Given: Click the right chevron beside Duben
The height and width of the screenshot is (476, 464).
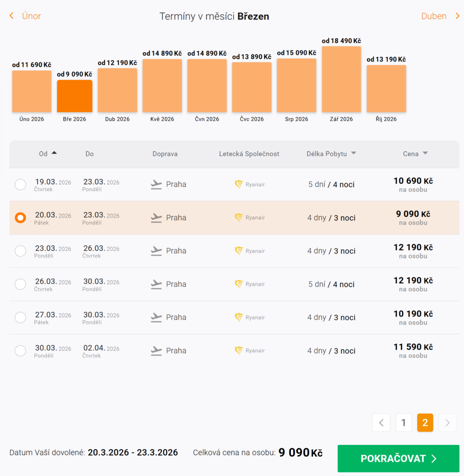Looking at the screenshot, I should pos(457,16).
